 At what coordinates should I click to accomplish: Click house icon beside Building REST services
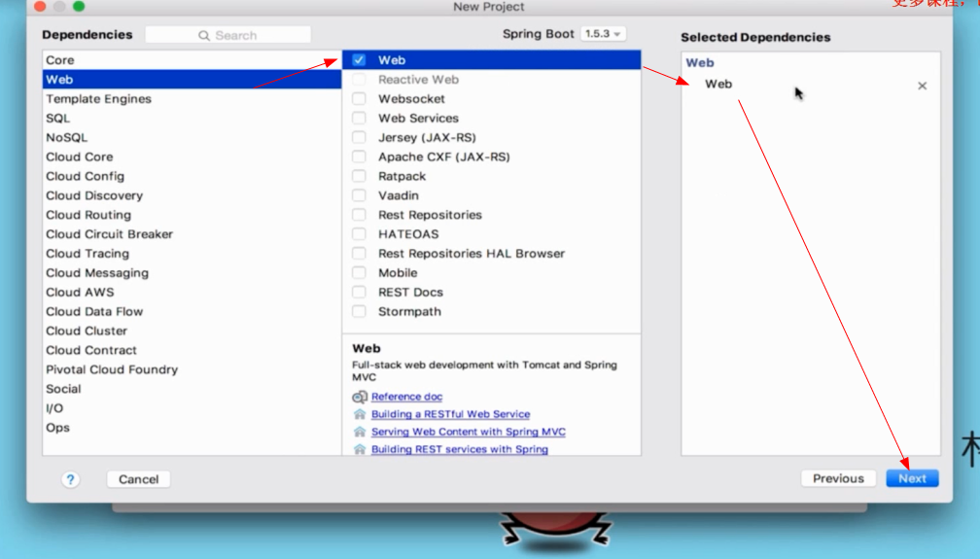click(x=360, y=449)
